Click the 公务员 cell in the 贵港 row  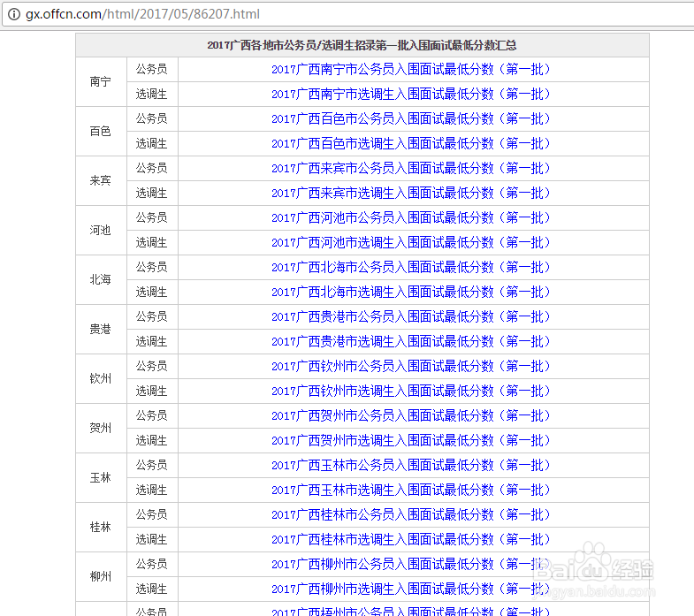pos(152,317)
